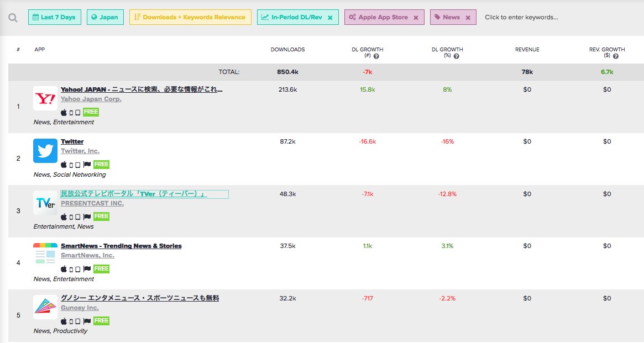Open the Japan country filter

click(105, 17)
